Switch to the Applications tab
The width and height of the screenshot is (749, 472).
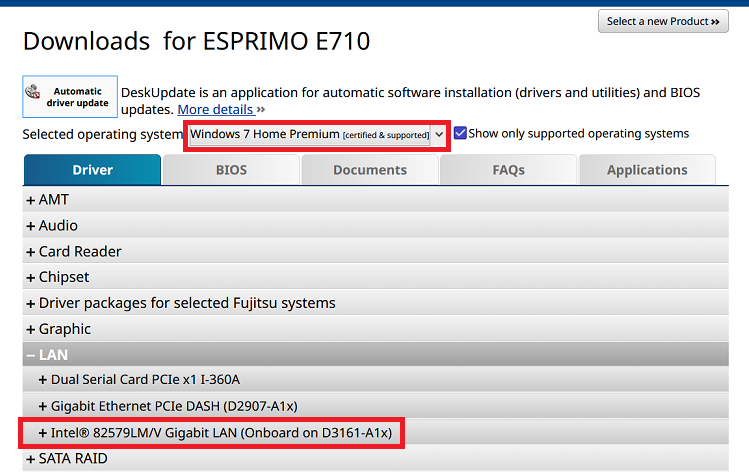[647, 170]
